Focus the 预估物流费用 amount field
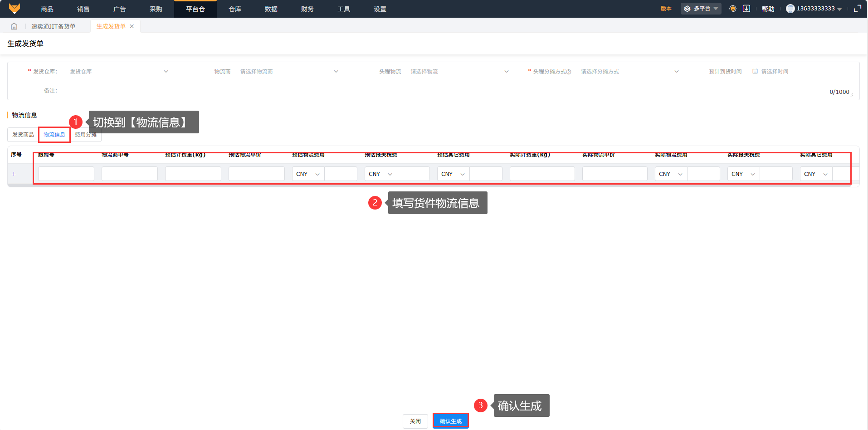Image resolution: width=868 pixels, height=430 pixels. [x=341, y=174]
